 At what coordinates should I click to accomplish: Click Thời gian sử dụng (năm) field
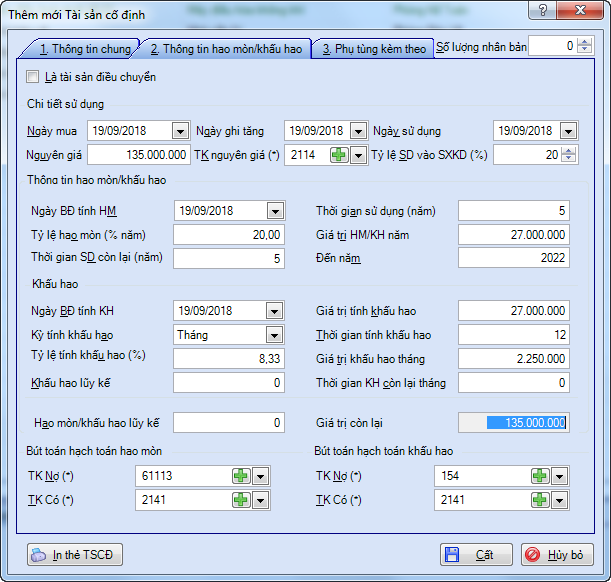(514, 211)
